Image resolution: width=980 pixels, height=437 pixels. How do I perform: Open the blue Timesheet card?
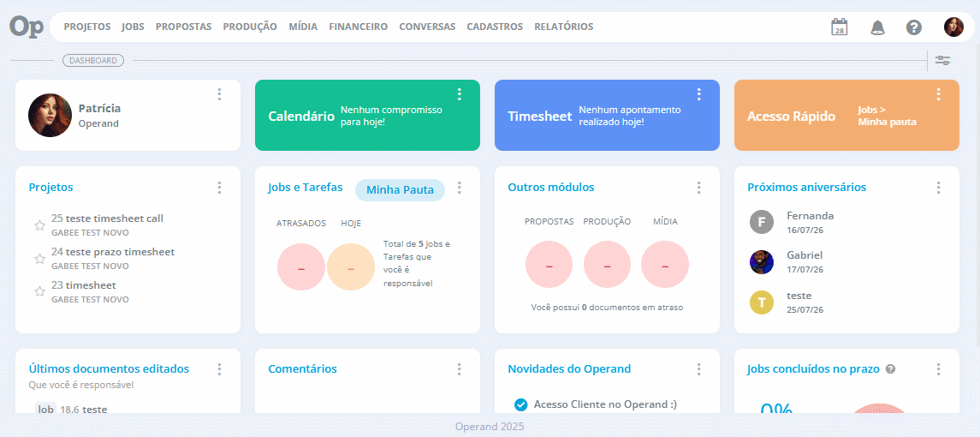[x=607, y=115]
